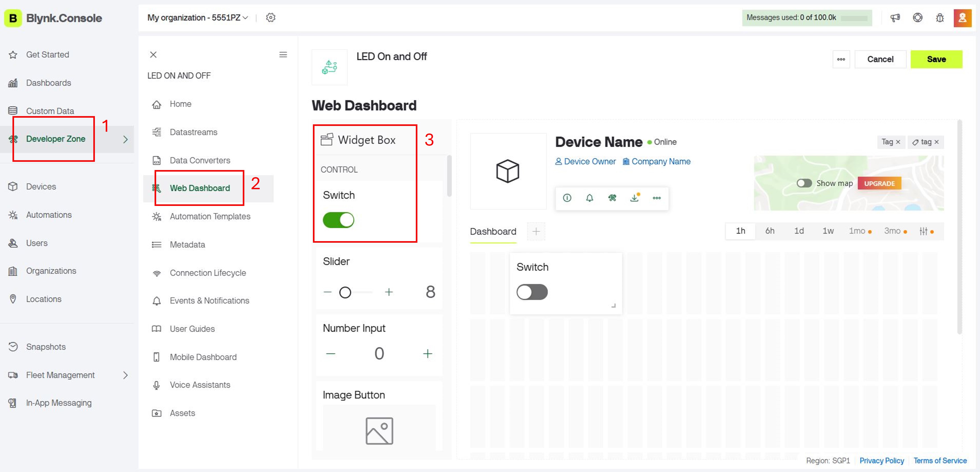Click the device notifications bell icon

tap(589, 198)
